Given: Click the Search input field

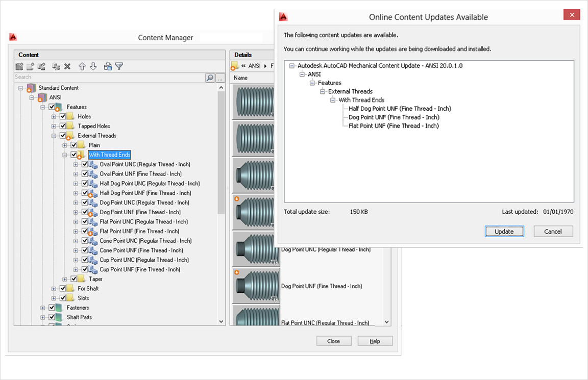Looking at the screenshot, I should 110,78.
